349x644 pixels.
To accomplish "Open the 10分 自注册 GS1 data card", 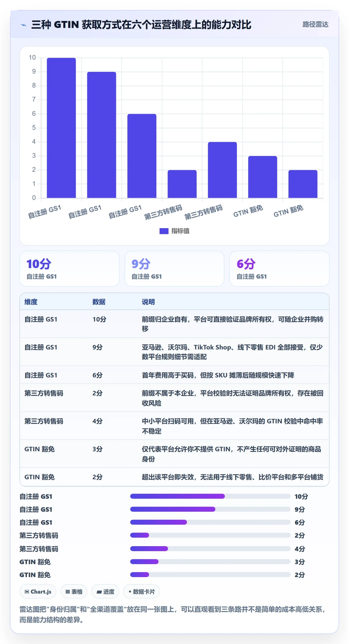I will [70, 269].
